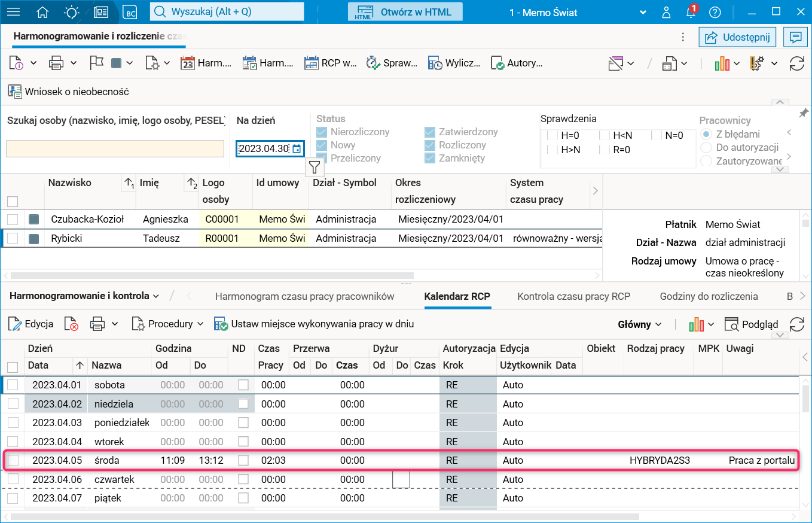This screenshot has height=523, width=812.
Task: Open the Główny view dropdown
Action: 639,324
